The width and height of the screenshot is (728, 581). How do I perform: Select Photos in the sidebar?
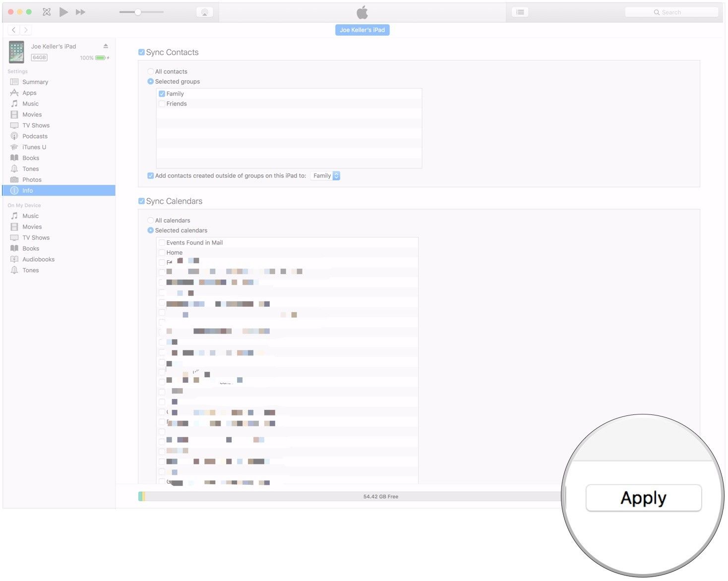click(32, 180)
